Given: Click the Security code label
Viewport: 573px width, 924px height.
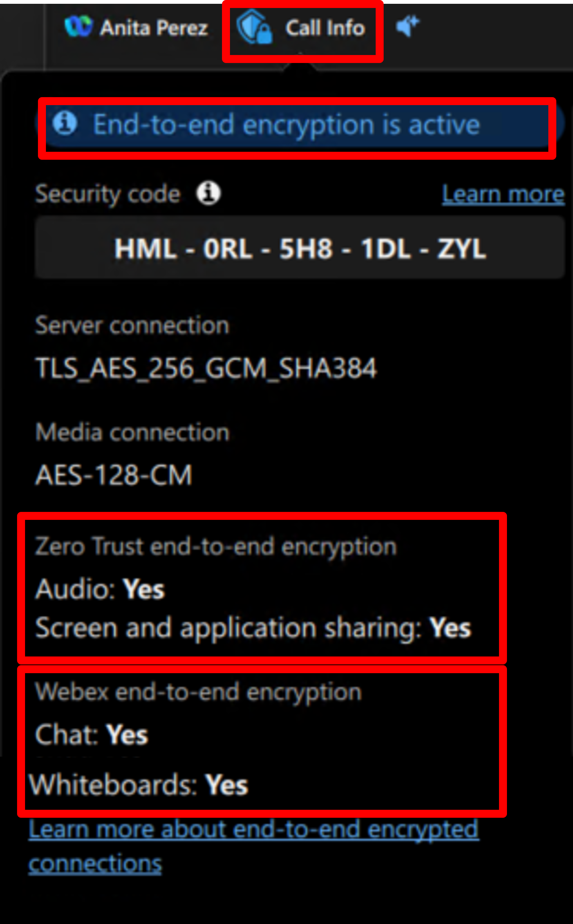Looking at the screenshot, I should (x=108, y=194).
